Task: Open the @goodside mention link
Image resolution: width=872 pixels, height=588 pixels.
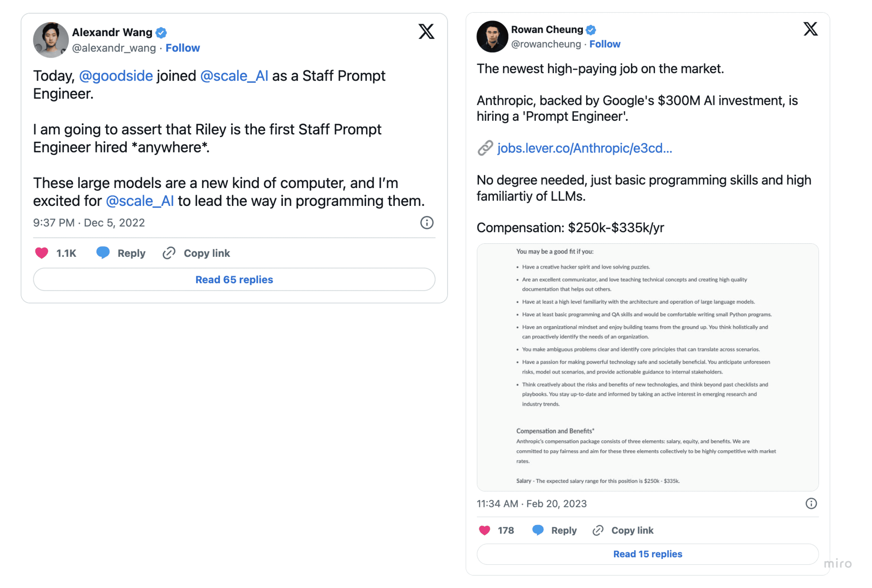Action: 116,76
